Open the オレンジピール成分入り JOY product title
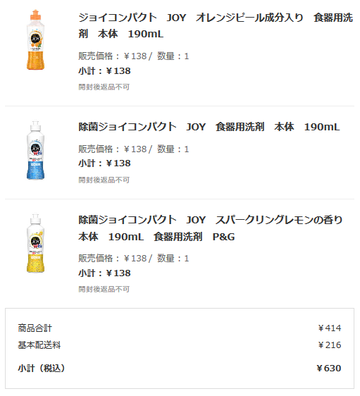This screenshot has width=360, height=396. click(215, 25)
